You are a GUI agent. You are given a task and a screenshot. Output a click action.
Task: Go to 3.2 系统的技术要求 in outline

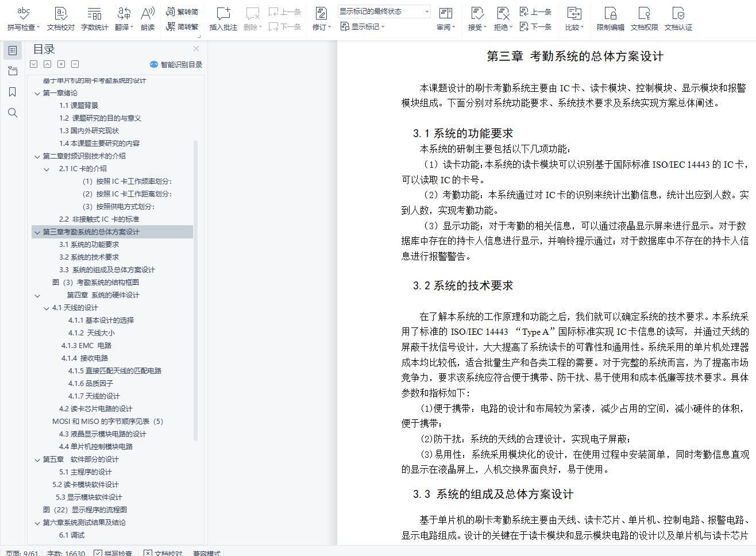tap(89, 257)
